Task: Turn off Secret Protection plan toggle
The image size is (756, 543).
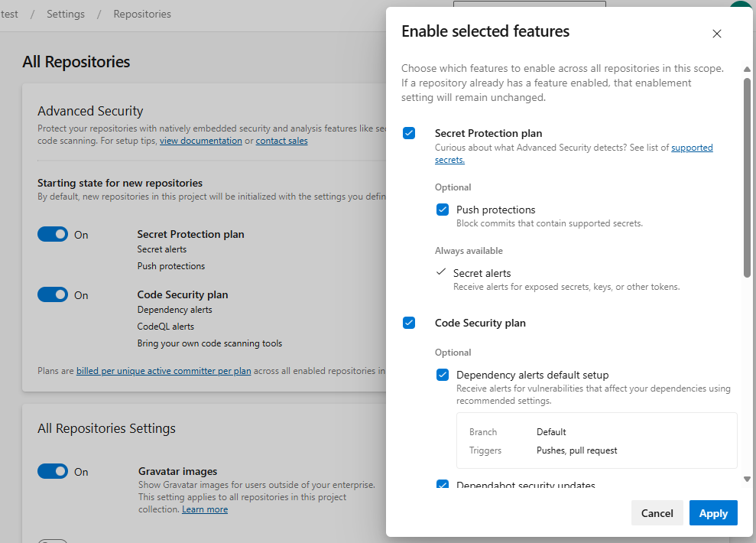Action: [53, 235]
